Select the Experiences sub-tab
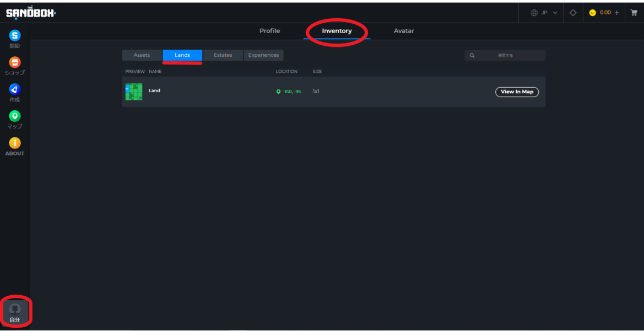 [264, 55]
